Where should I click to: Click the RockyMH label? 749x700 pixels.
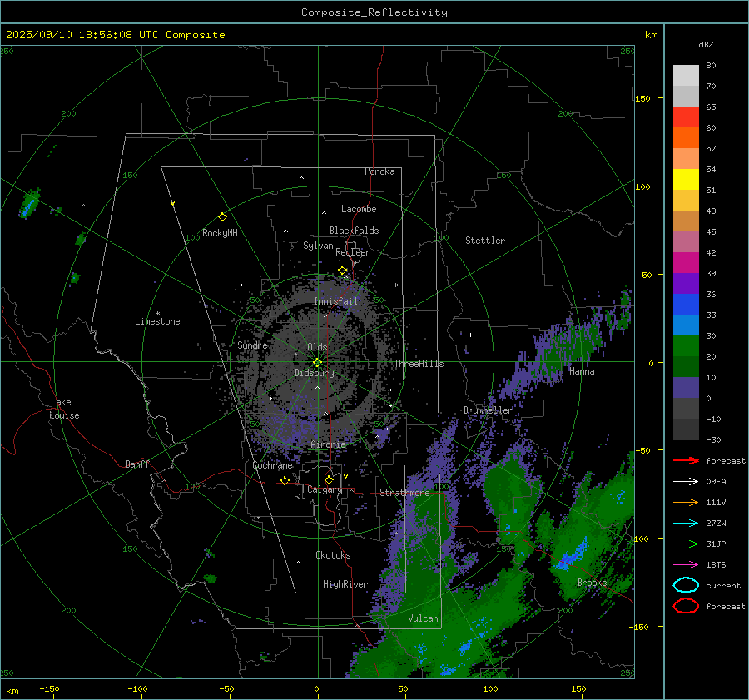click(220, 233)
